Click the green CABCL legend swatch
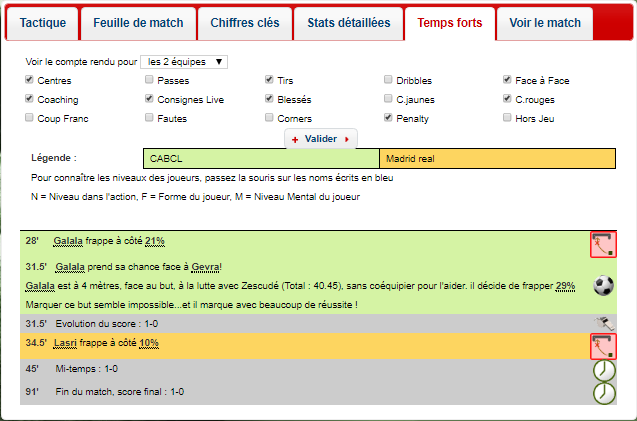637x421 pixels. pos(261,158)
